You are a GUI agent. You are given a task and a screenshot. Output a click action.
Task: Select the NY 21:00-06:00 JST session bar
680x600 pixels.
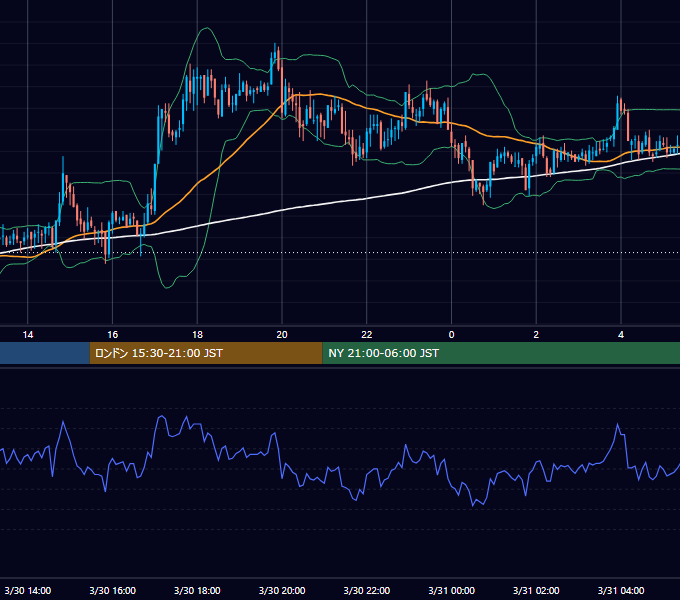501,353
